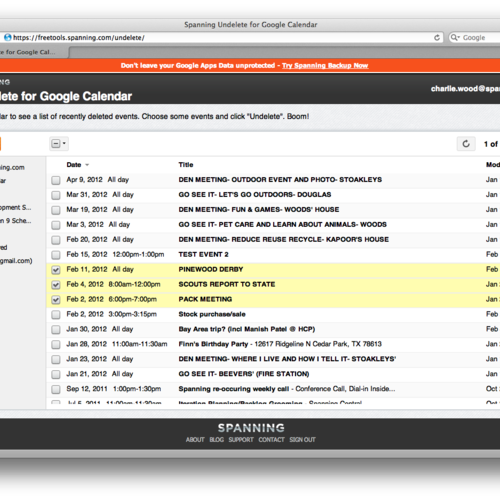The width and height of the screenshot is (500, 500).
Task: Select the Finn's Birthday Party title
Action: pos(213,344)
